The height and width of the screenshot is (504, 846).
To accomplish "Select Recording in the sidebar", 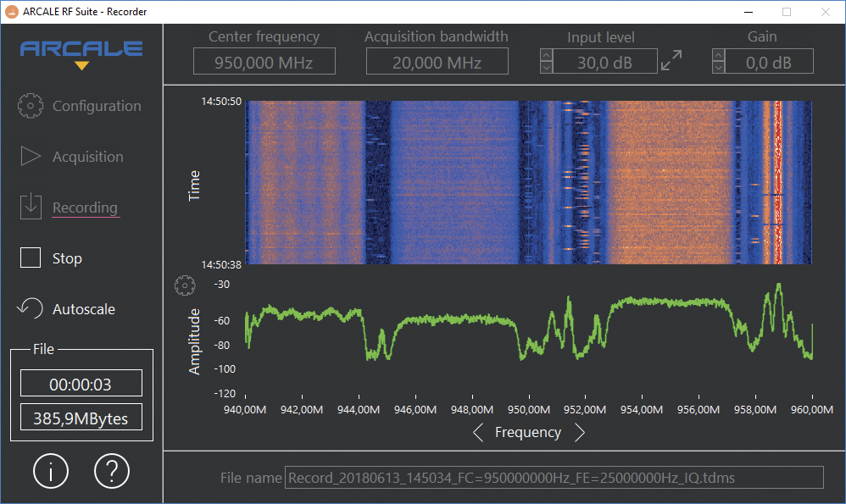I will (86, 207).
